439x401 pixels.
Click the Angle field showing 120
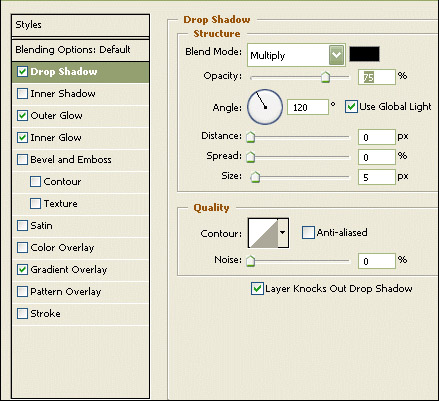(x=308, y=107)
